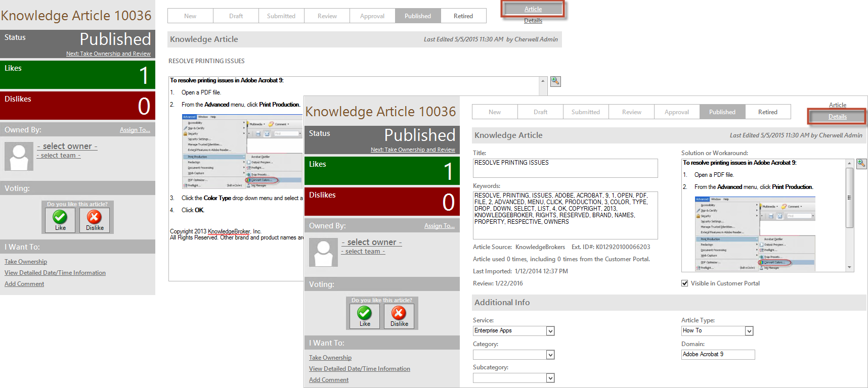
Task: Click Add Comment link in Details view
Action: 329,380
